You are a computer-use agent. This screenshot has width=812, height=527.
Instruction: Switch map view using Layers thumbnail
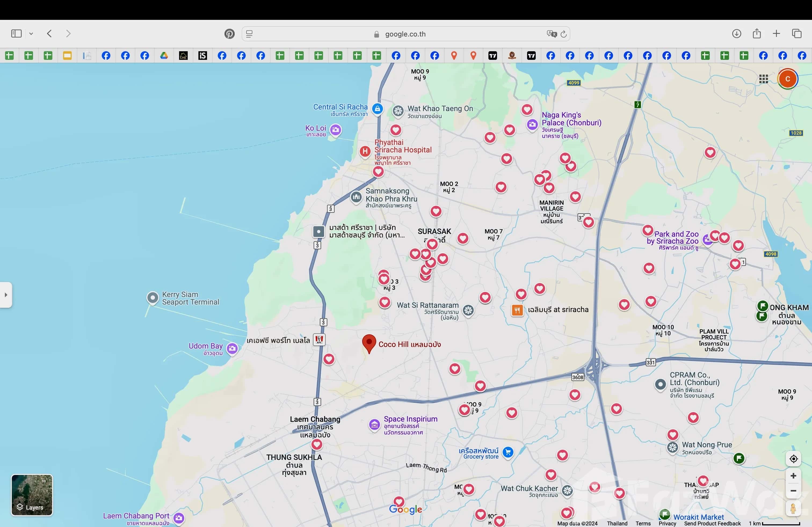click(32, 495)
